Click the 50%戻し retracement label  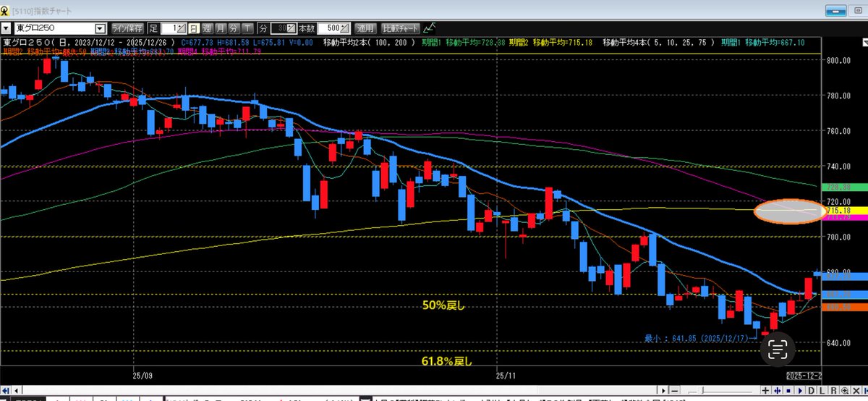443,305
